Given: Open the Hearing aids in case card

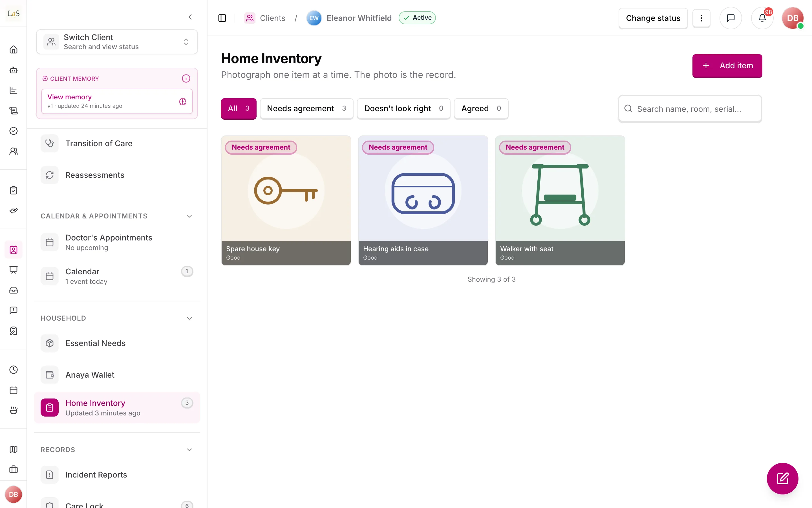Looking at the screenshot, I should tap(423, 201).
